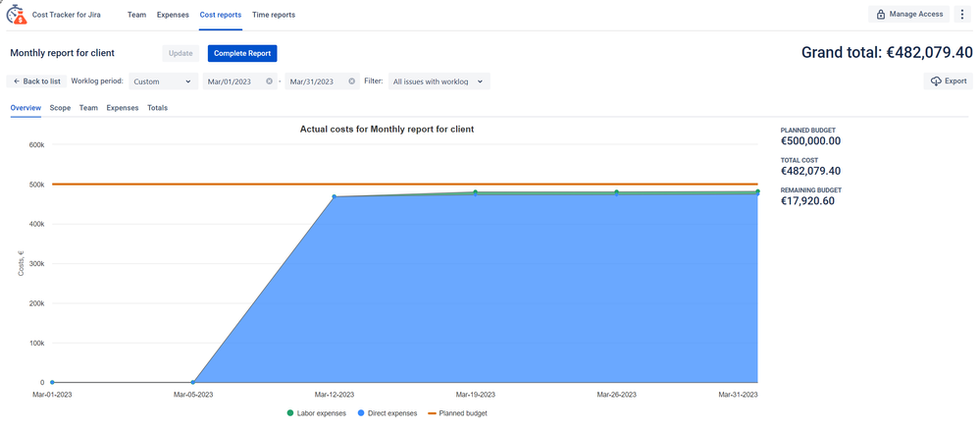Click the chart title Actual costs text
Viewport: 980px width, 429px height.
(x=387, y=130)
